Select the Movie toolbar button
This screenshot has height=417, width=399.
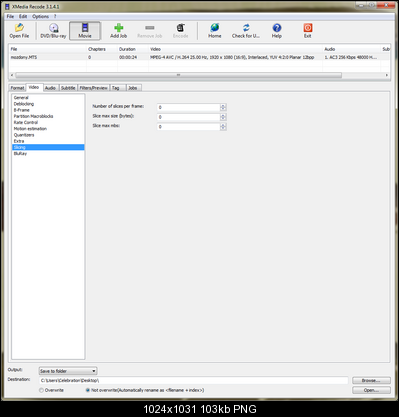click(x=85, y=31)
